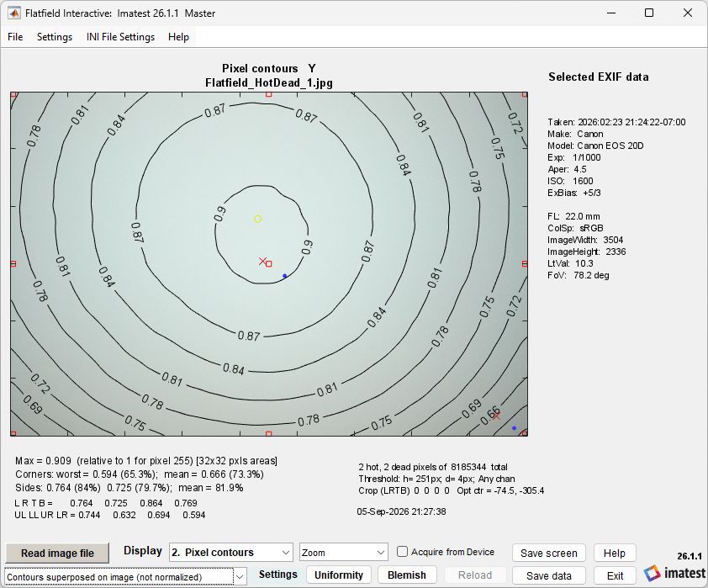Image resolution: width=708 pixels, height=588 pixels.
Task: Click the 'Make: Canon' EXIF entry
Action: coord(575,134)
